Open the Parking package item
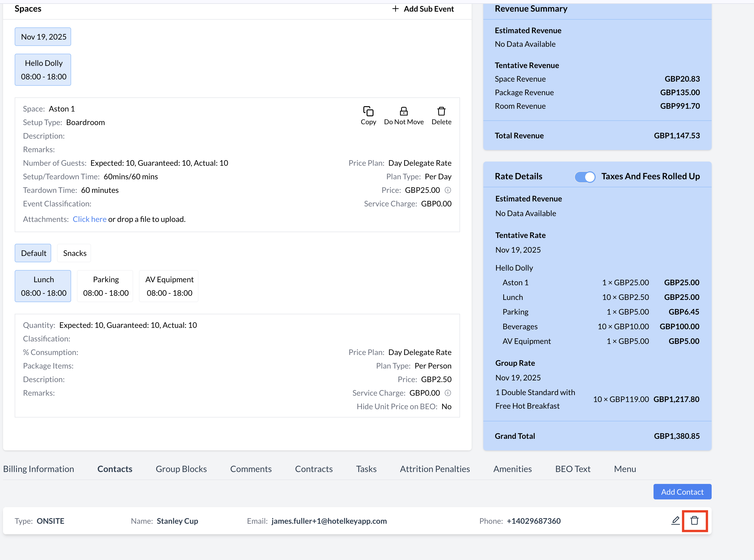This screenshot has height=560, width=754. tap(105, 286)
